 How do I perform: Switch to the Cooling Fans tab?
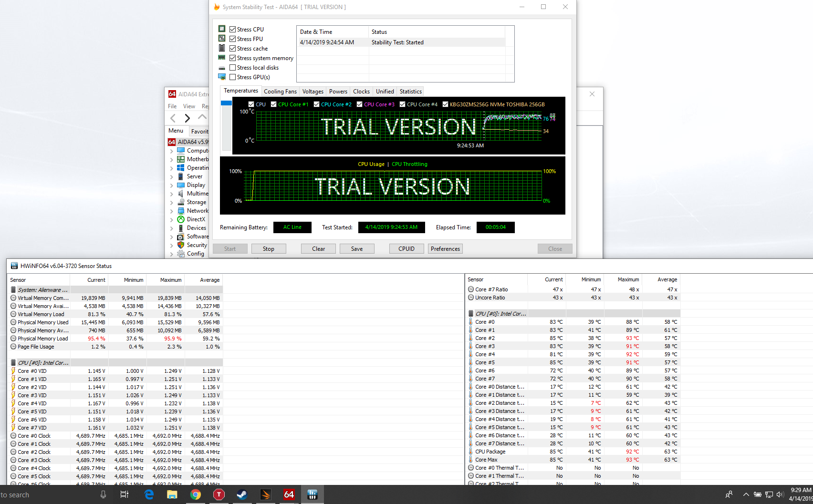[x=280, y=92]
